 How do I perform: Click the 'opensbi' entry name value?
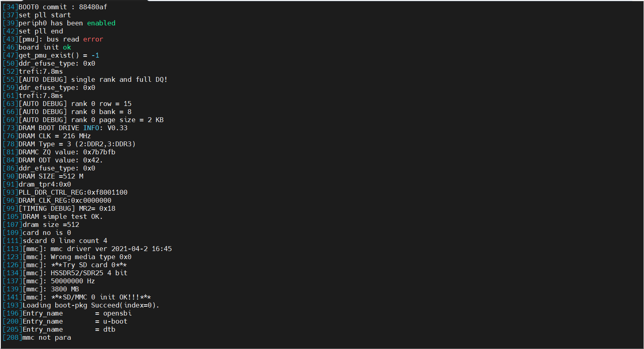tap(117, 313)
